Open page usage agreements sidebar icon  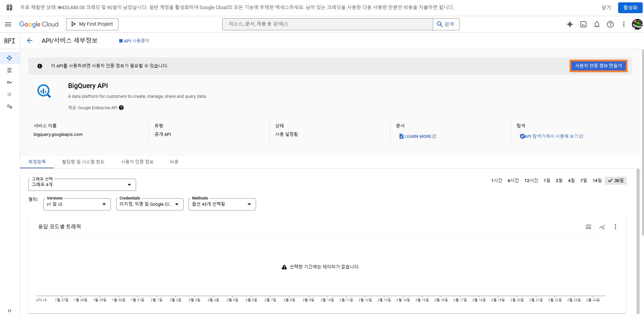9,107
